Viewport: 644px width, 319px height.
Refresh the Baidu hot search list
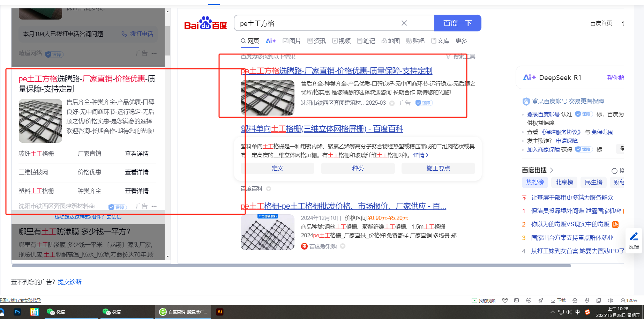tap(614, 171)
